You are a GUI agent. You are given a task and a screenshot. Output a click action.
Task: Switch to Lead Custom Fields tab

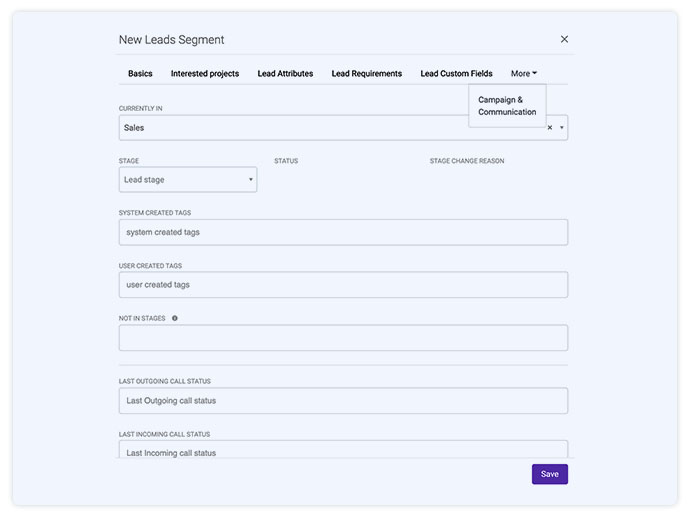coord(456,73)
